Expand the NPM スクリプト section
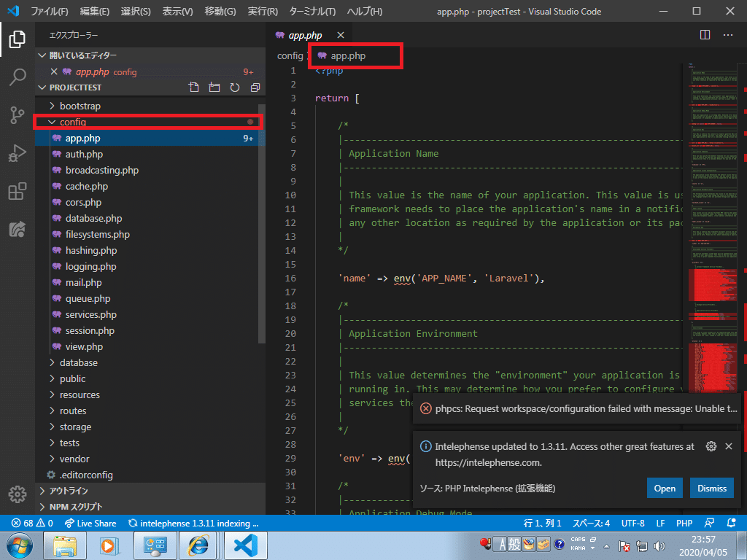This screenshot has width=747, height=560. pos(150,507)
